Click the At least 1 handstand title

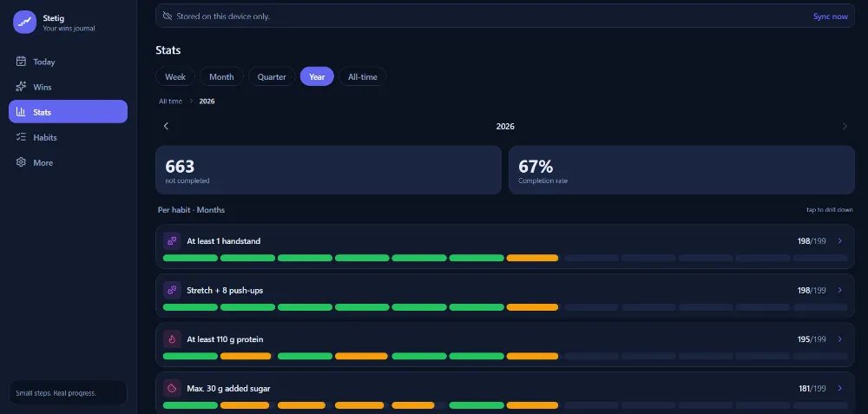(x=224, y=241)
